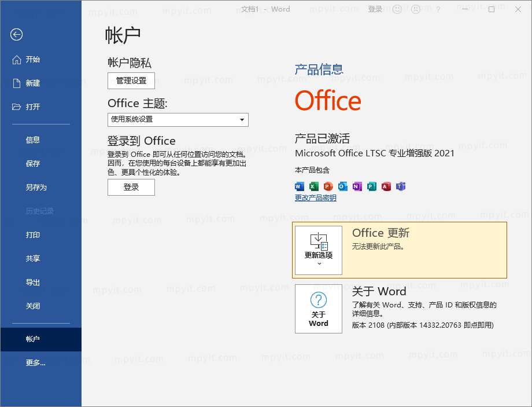Click the 无法更新此产品 message
The height and width of the screenshot is (407, 532).
(x=378, y=246)
